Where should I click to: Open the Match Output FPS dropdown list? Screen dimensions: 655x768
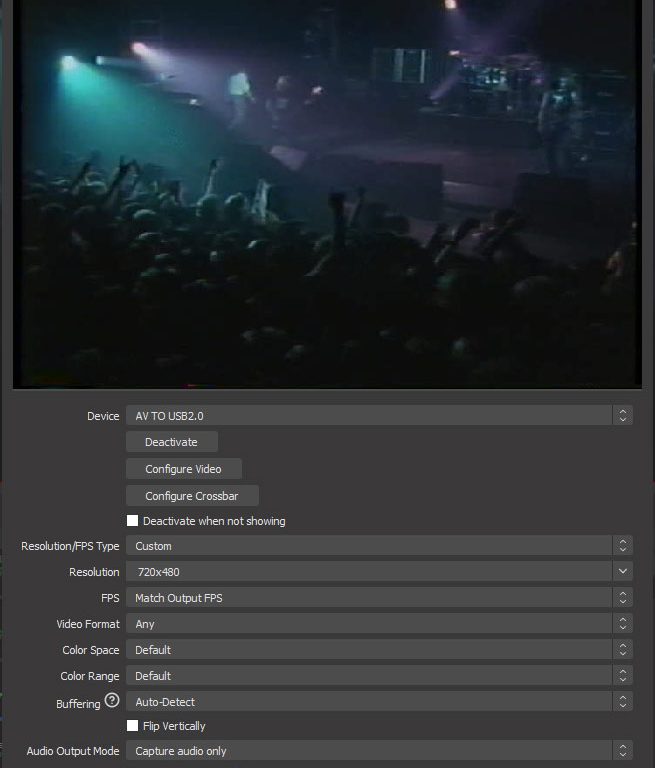(x=368, y=597)
